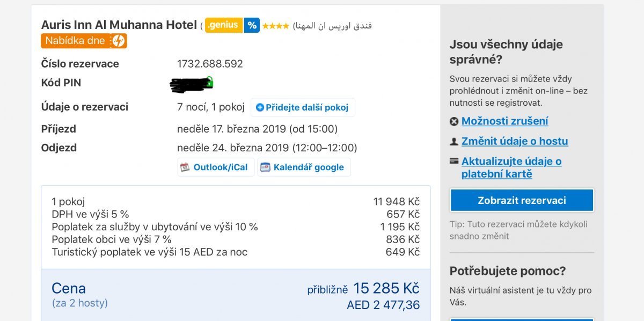Screen dimensions: 644x321
Task: Click the four-star hotel rating stars
Action: tap(275, 26)
